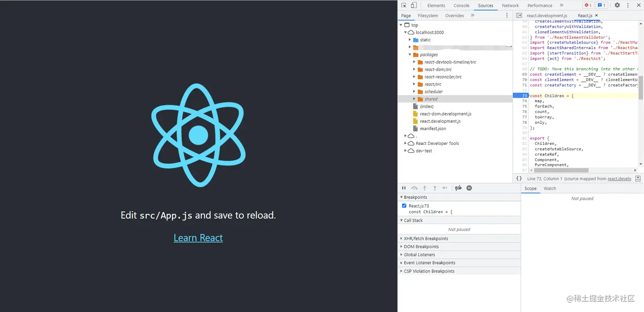Viewport: 644px width, 312px height.
Task: Toggle the file navigator sidebar icon
Action: [519, 15]
